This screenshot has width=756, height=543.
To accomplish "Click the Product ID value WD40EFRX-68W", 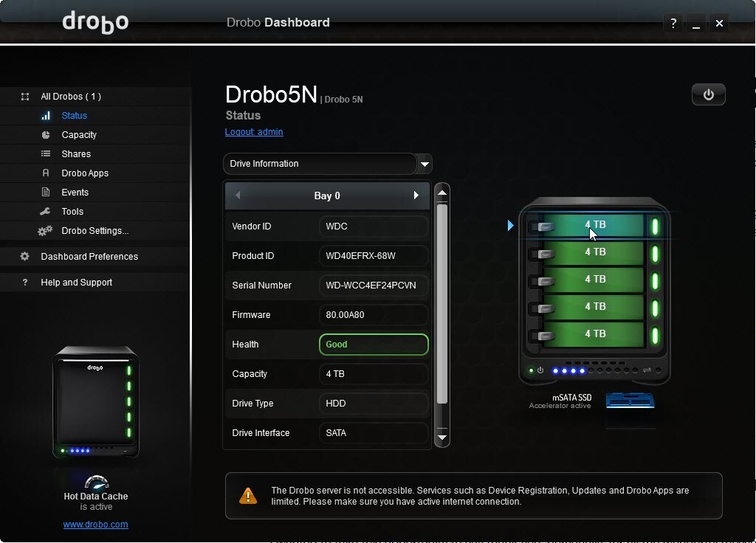I will pyautogui.click(x=374, y=256).
